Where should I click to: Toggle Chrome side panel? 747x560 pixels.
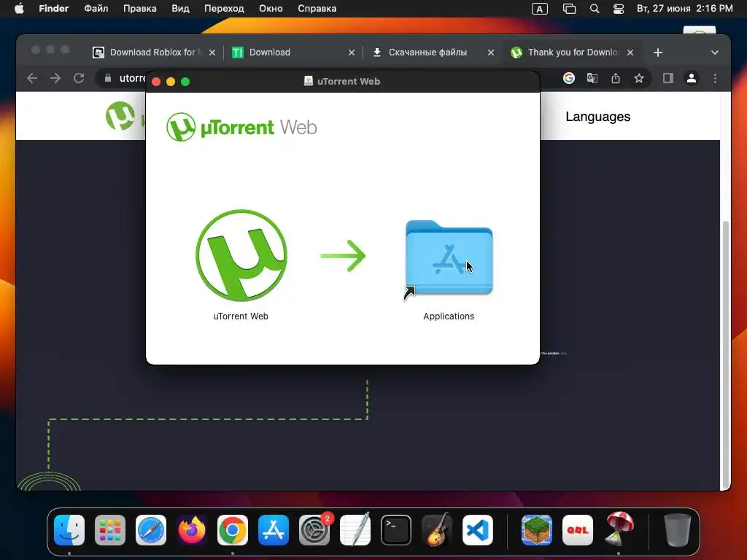668,78
